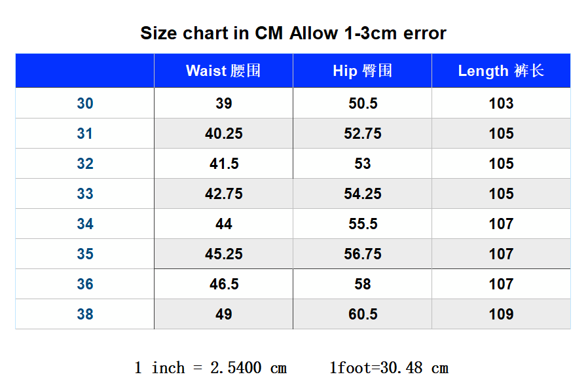
Task: Select size 36 row label
Action: (x=84, y=284)
